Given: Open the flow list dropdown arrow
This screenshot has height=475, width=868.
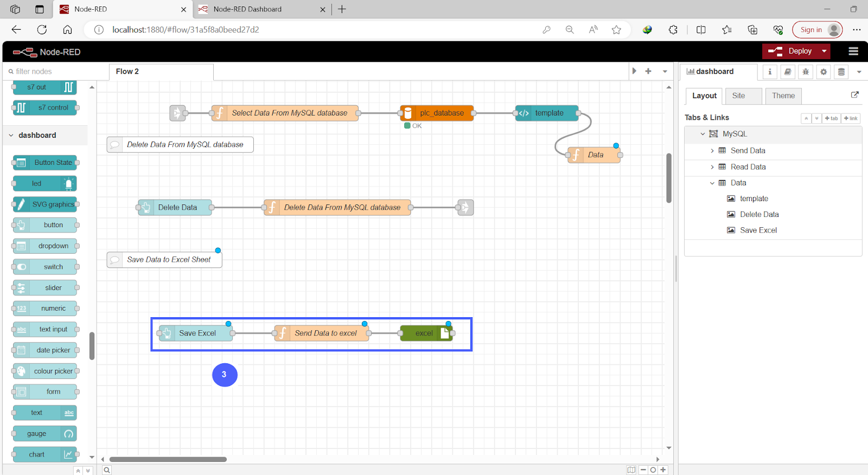Looking at the screenshot, I should [x=665, y=71].
